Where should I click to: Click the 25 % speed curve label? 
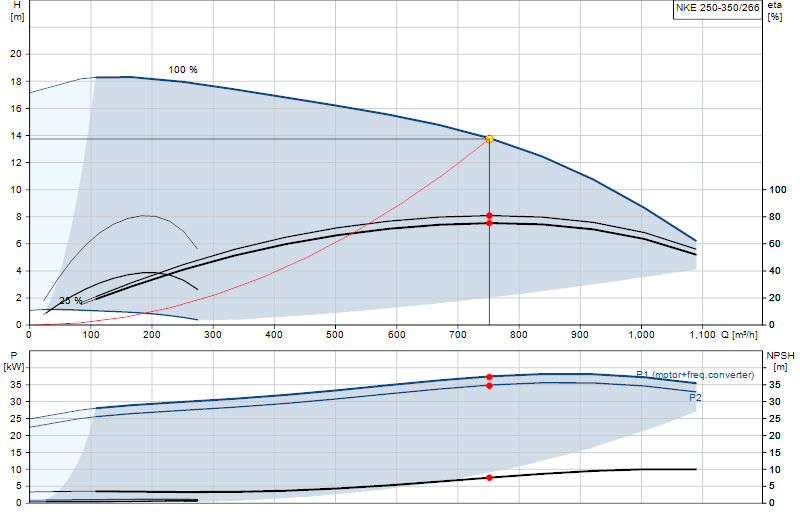click(x=70, y=301)
